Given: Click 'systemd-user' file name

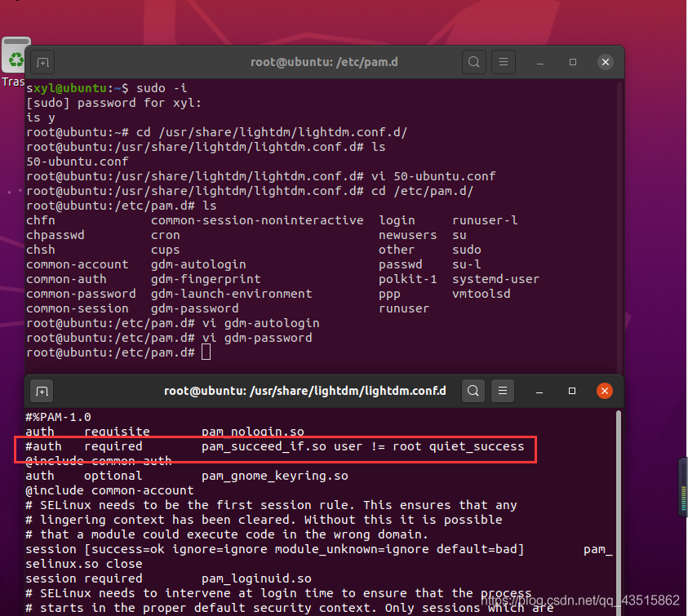Looking at the screenshot, I should pyautogui.click(x=496, y=279).
